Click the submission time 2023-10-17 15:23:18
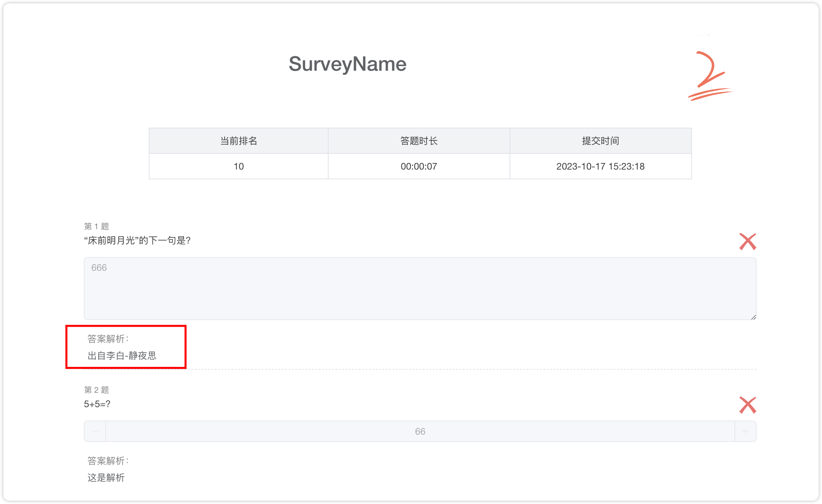Image resolution: width=822 pixels, height=504 pixels. point(600,166)
